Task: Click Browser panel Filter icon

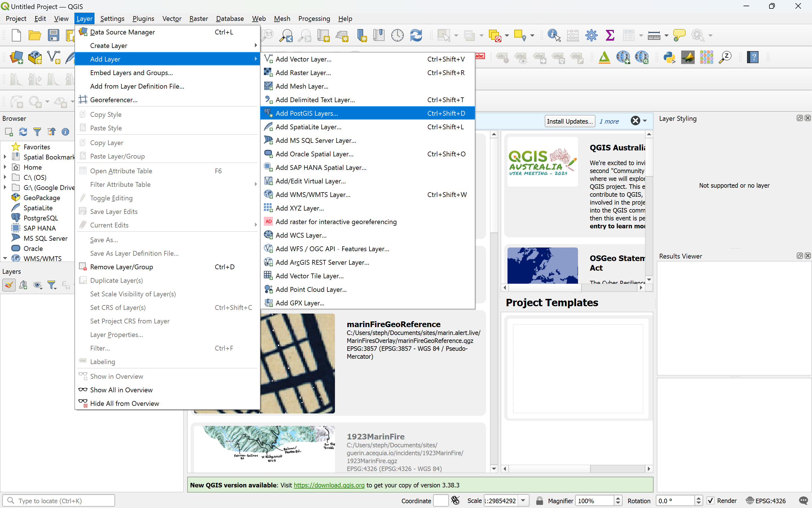Action: click(x=37, y=132)
